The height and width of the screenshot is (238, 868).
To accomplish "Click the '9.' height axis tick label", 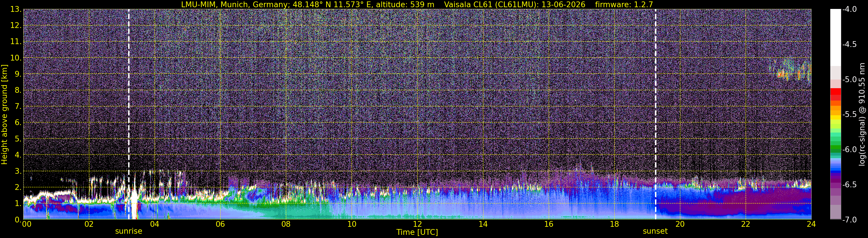I will [x=18, y=74].
